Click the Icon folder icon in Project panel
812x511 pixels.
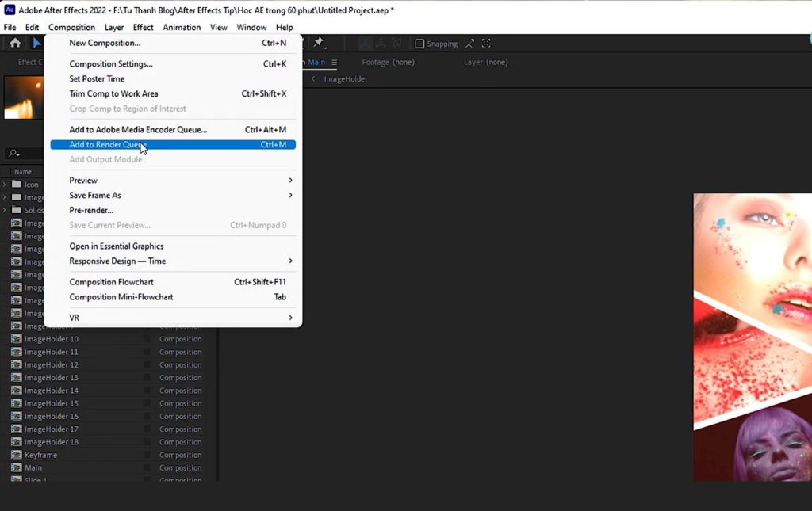pos(17,185)
